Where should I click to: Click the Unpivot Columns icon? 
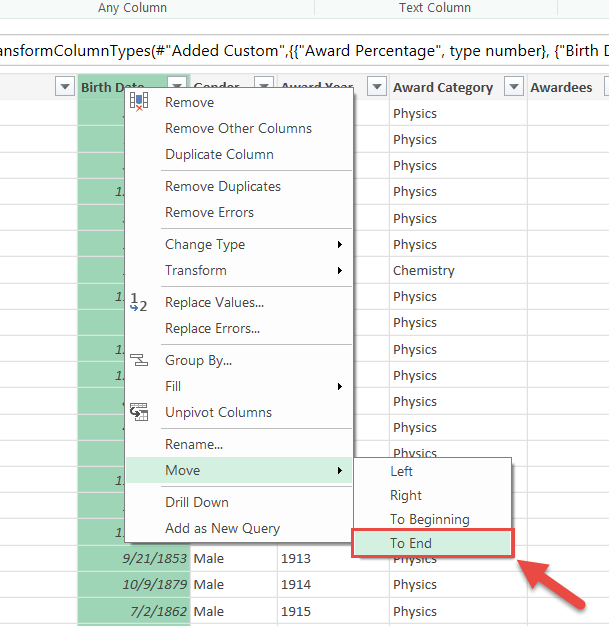[139, 412]
